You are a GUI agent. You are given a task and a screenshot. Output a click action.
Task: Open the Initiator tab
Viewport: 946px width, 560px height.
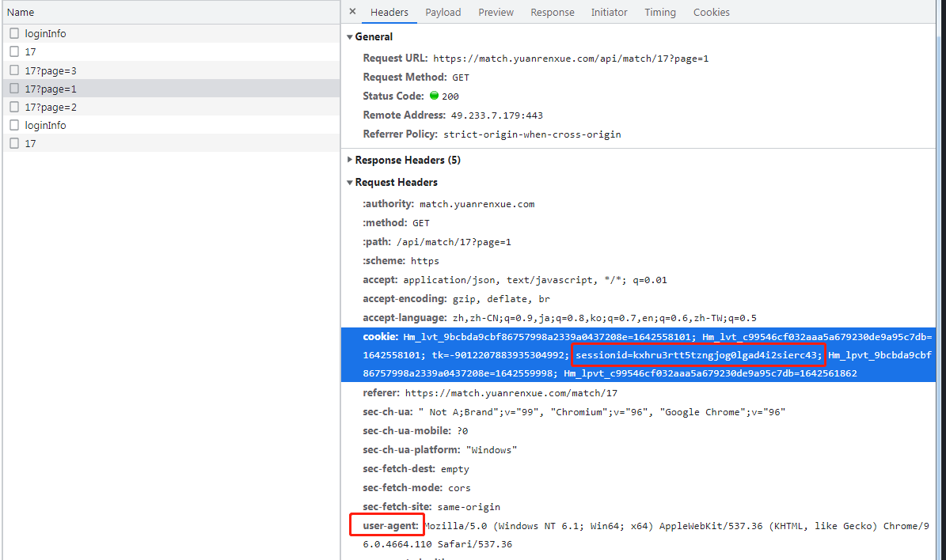pos(609,12)
